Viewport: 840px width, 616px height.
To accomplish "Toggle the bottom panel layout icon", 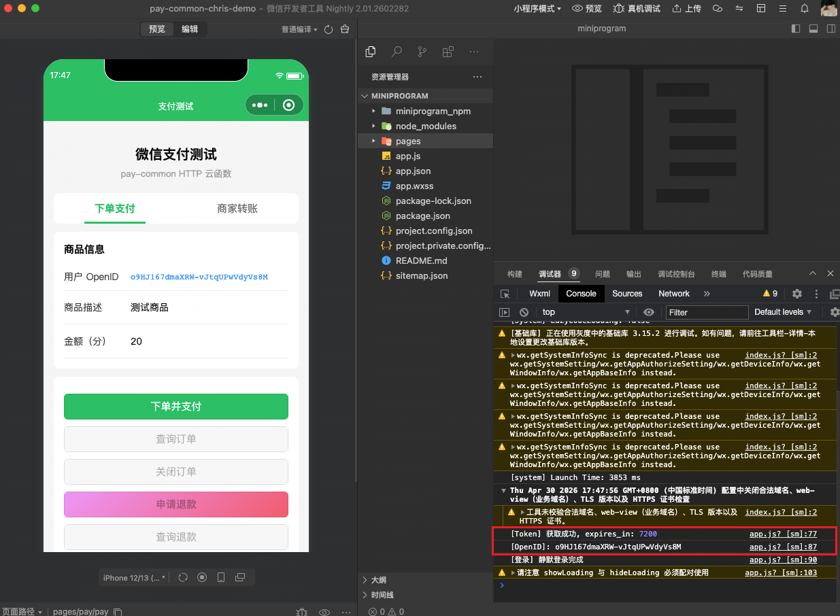I will coord(813,29).
